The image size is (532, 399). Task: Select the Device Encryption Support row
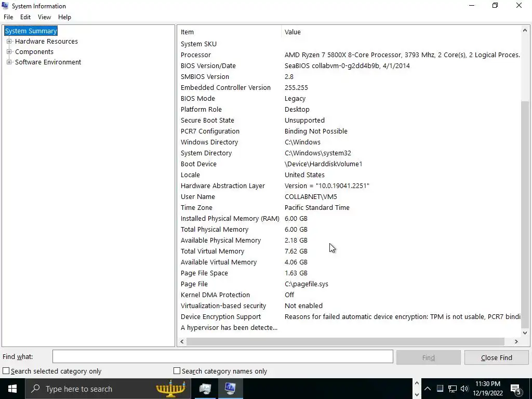(x=349, y=316)
